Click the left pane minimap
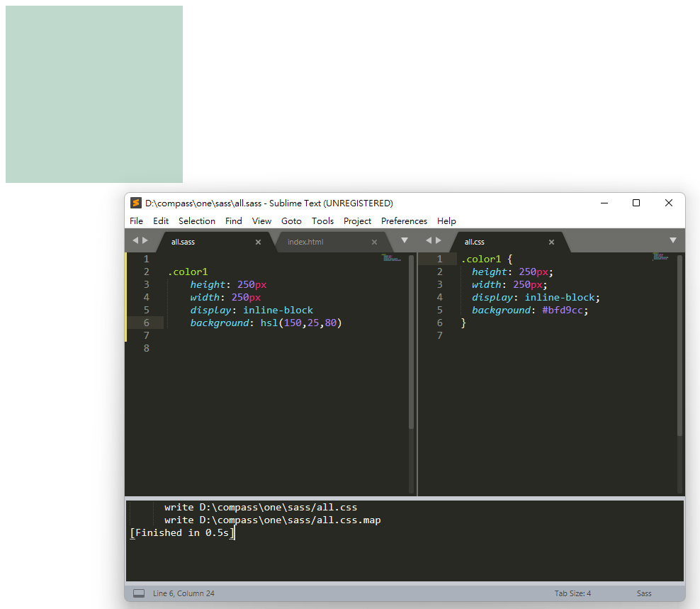The width and height of the screenshot is (700, 609). pos(392,258)
